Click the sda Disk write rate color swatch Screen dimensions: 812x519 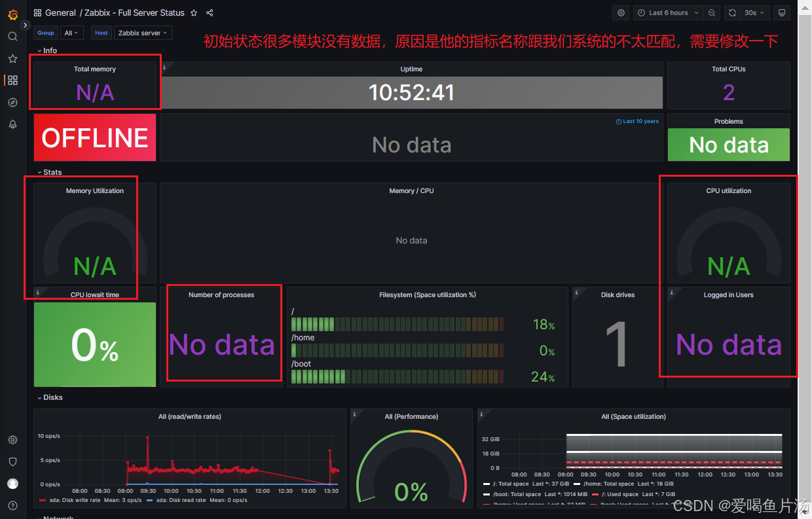pyautogui.click(x=43, y=501)
